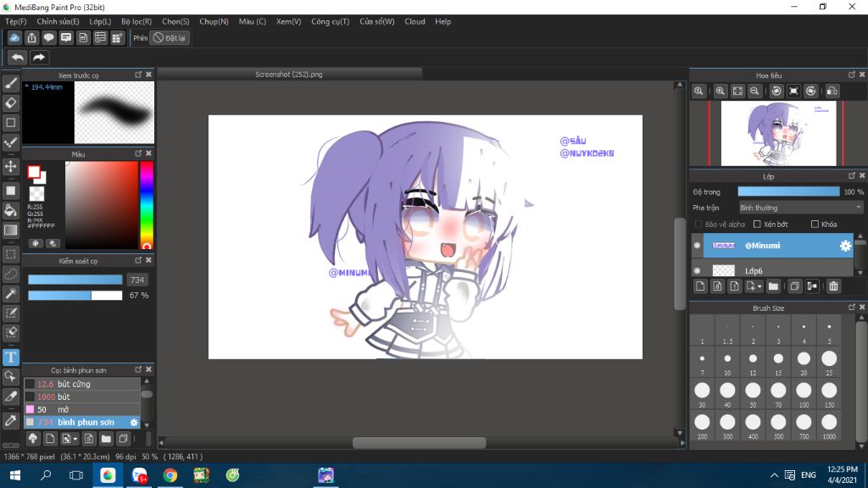This screenshot has width=868, height=488.
Task: Pick the Move tool with four arrows
Action: click(x=10, y=166)
